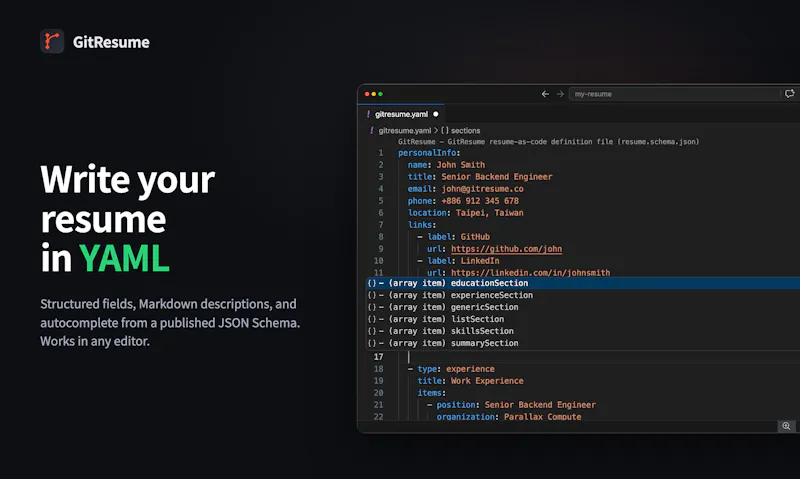Click the icon right of the search field
The image size is (800, 479).
click(x=789, y=93)
